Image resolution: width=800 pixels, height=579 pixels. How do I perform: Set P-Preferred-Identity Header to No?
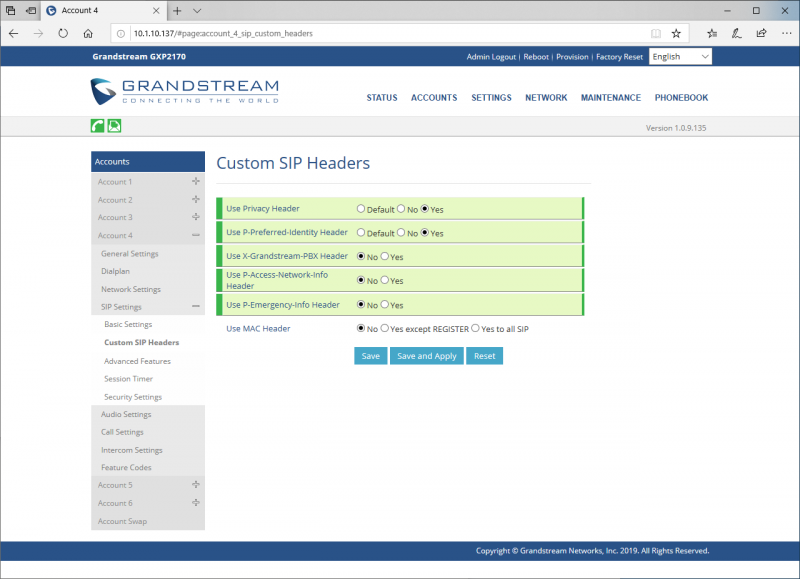click(x=401, y=233)
